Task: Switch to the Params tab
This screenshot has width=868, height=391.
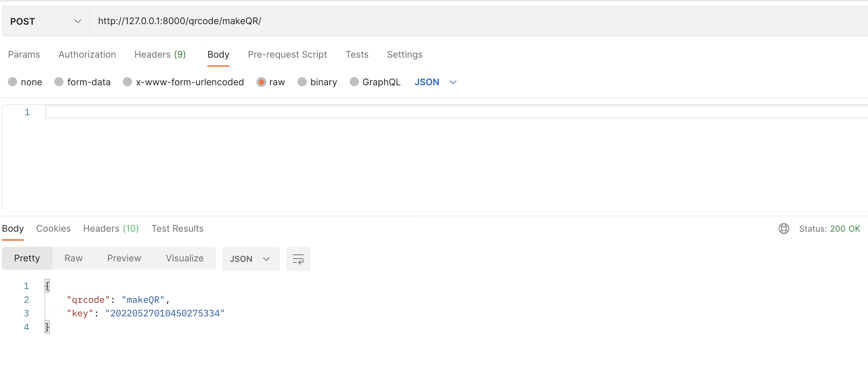Action: pyautogui.click(x=24, y=54)
